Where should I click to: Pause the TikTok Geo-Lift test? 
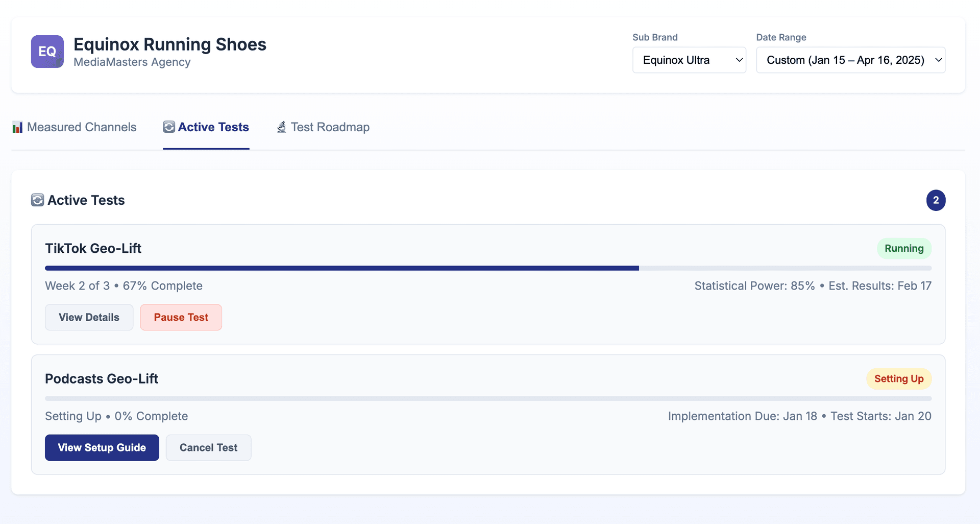[181, 317]
